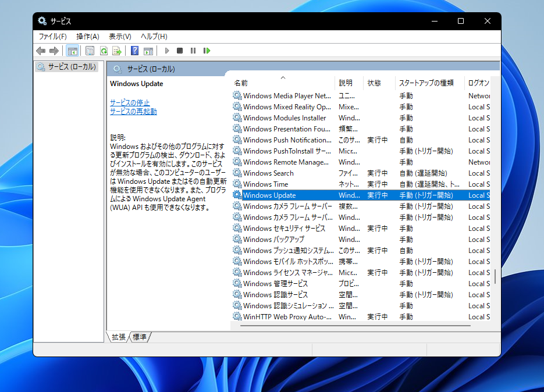Sort by the 状態 column header
Image resolution: width=544 pixels, height=392 pixels.
tap(379, 83)
